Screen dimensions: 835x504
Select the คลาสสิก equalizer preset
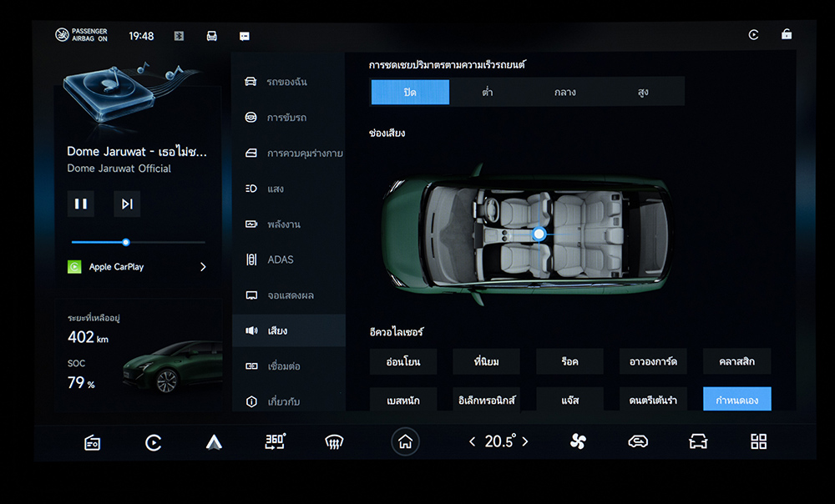pos(736,361)
